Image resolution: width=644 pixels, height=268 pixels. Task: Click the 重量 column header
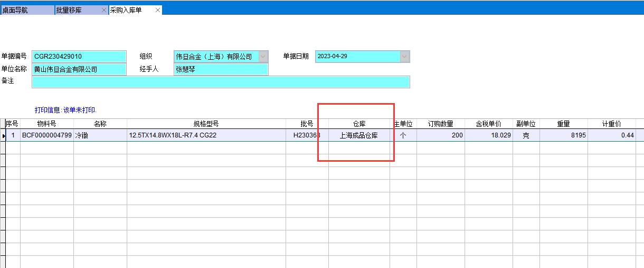[563, 124]
